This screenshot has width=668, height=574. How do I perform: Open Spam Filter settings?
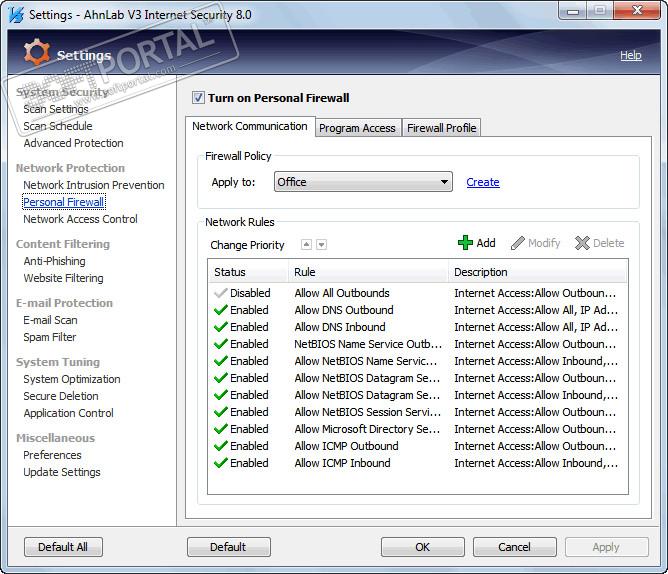49,337
